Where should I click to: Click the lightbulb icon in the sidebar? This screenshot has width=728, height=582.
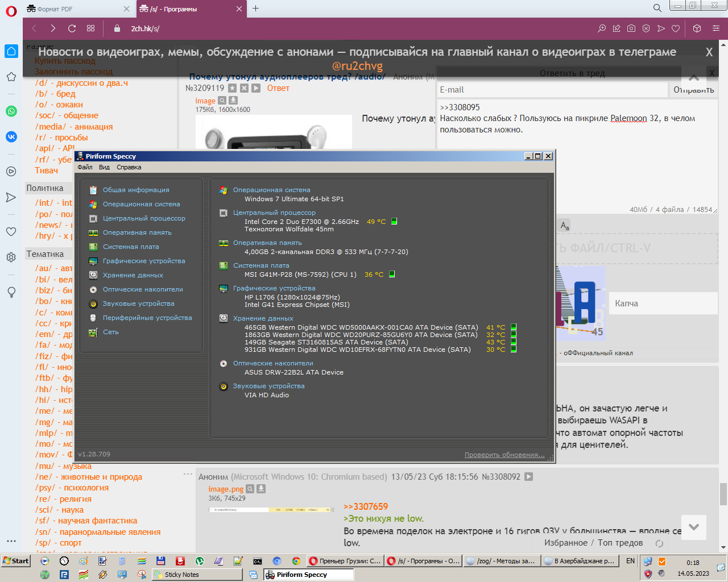[x=11, y=292]
